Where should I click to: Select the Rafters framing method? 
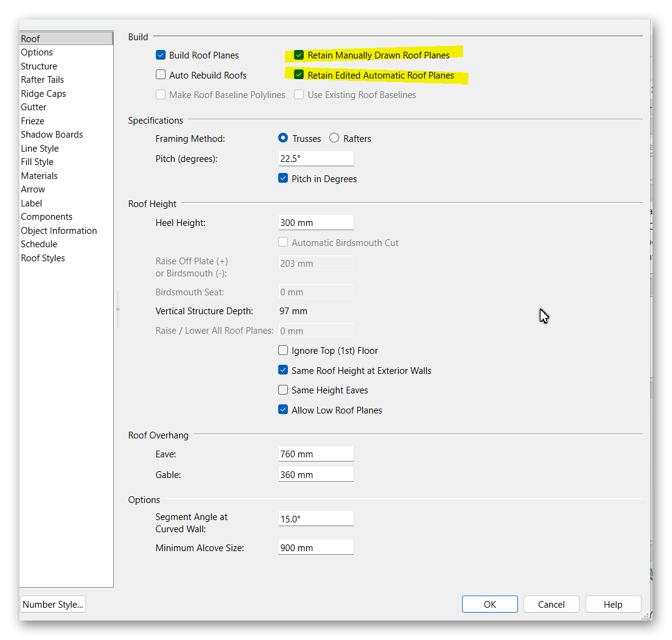(x=334, y=139)
